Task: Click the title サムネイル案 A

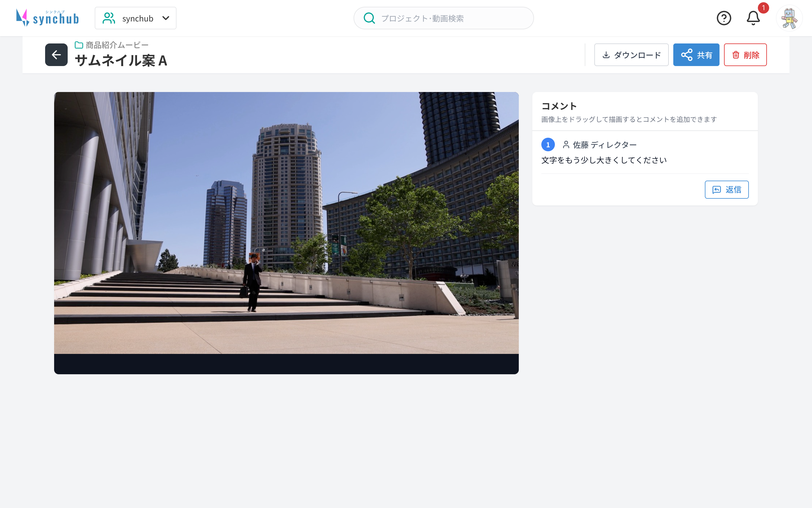Action: [x=121, y=61]
